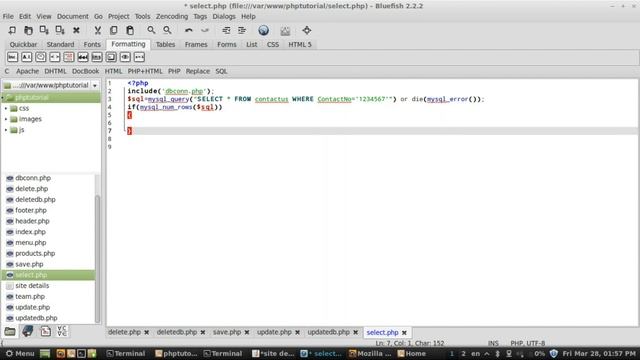Open the Dialogs menu
The width and height of the screenshot is (640, 360).
[x=224, y=17]
